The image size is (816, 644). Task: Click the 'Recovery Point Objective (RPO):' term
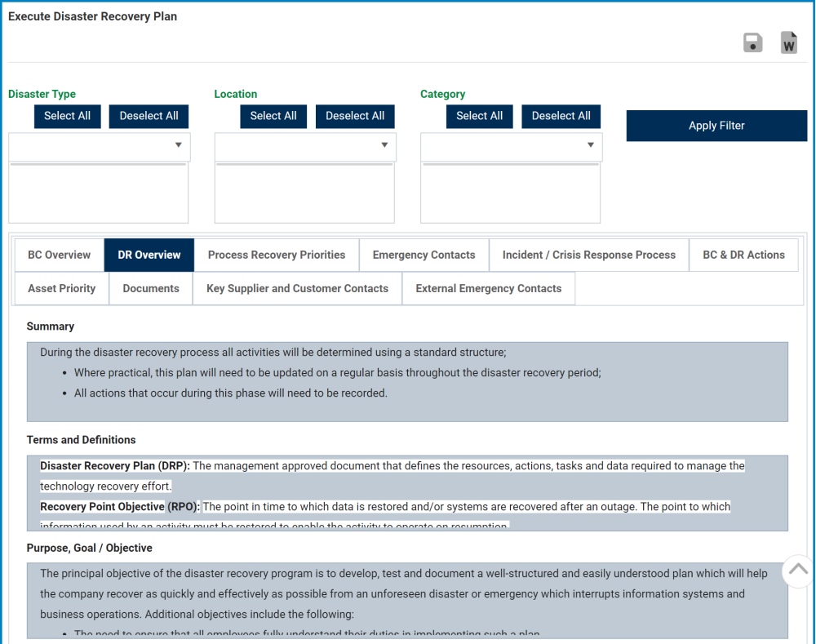click(120, 507)
